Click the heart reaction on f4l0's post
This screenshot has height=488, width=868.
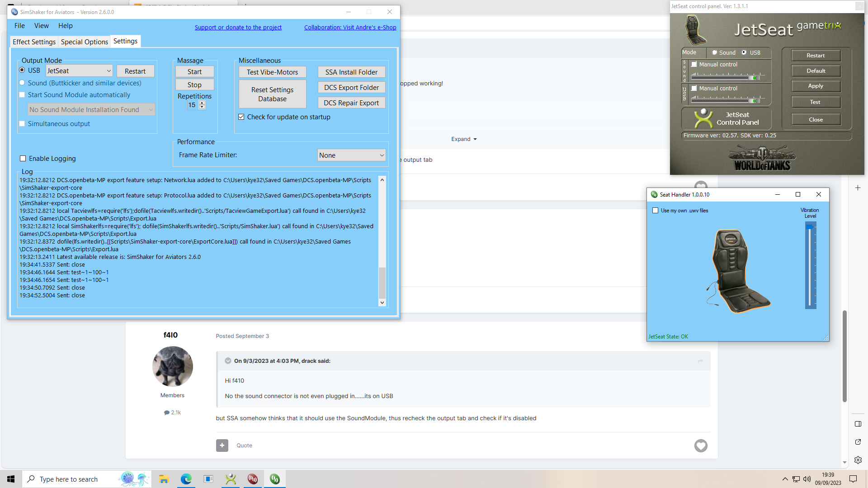pyautogui.click(x=701, y=446)
